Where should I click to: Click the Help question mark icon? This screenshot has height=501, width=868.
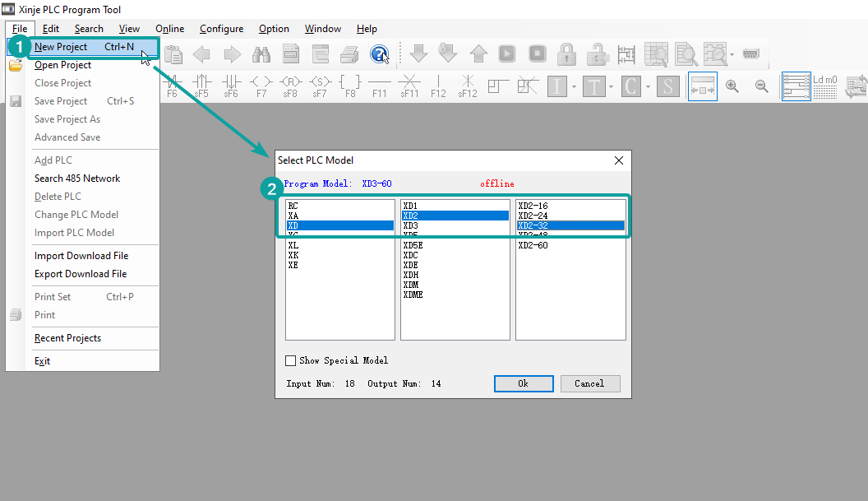point(379,54)
